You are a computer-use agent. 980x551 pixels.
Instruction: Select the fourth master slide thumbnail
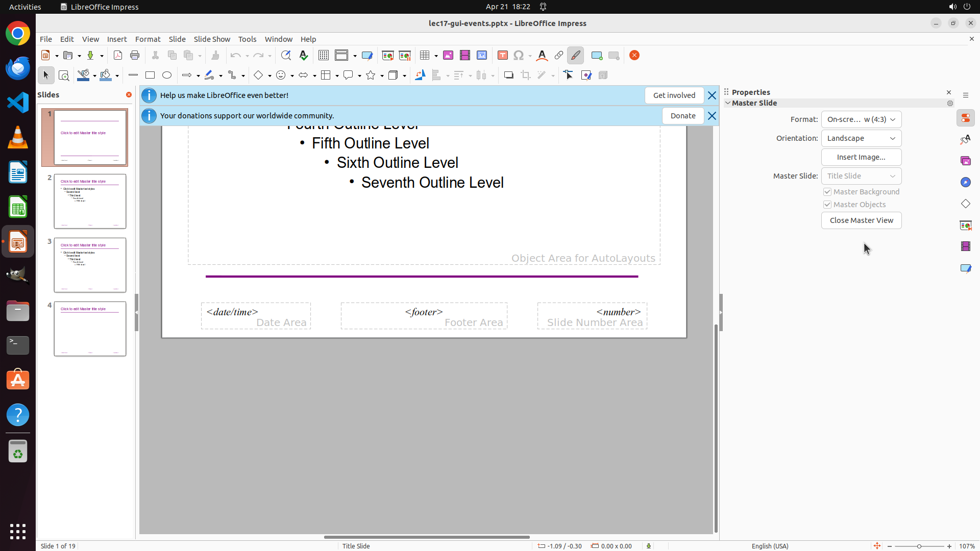[x=90, y=329]
